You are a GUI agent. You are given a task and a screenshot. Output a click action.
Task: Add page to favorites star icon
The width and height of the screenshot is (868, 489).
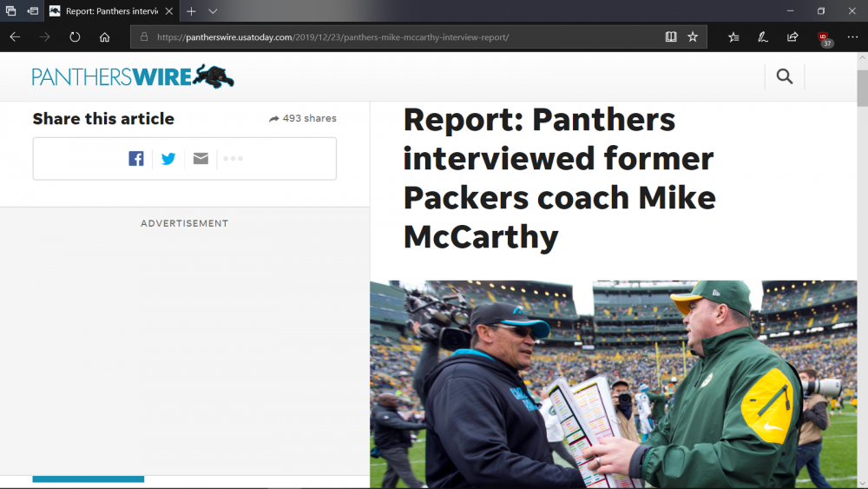(x=693, y=37)
